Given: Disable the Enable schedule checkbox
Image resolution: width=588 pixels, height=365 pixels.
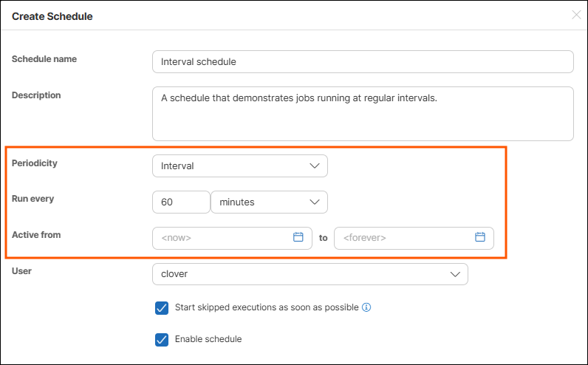Looking at the screenshot, I should click(x=162, y=340).
